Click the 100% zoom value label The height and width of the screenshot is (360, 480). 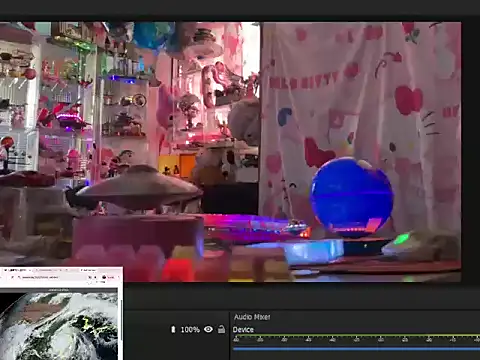point(190,330)
